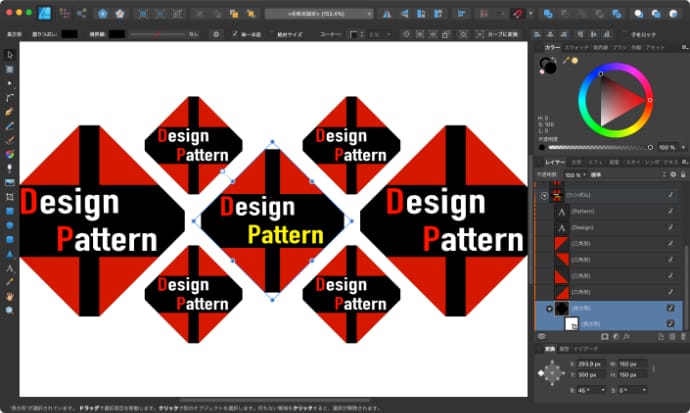Select the Text tool in the left toolbar

pyautogui.click(x=9, y=268)
